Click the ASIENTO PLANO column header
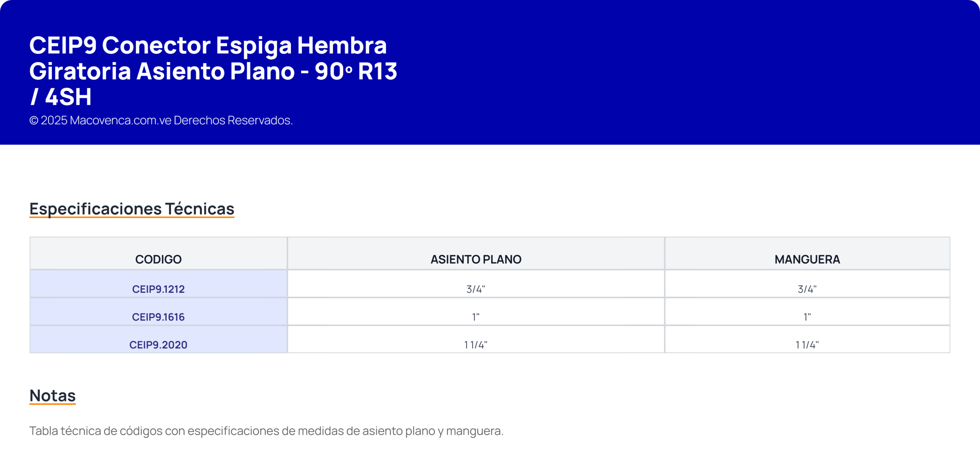Screen dimensions: 980x463 475,259
